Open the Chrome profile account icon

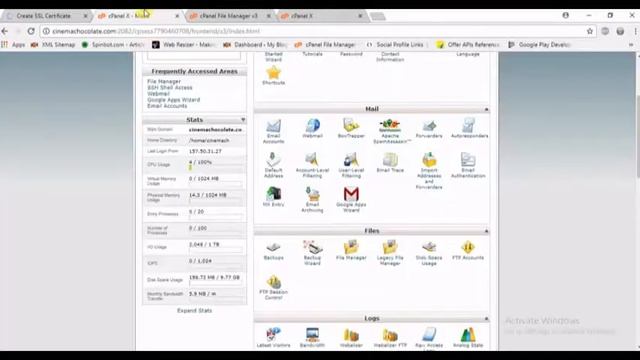[565, 15]
